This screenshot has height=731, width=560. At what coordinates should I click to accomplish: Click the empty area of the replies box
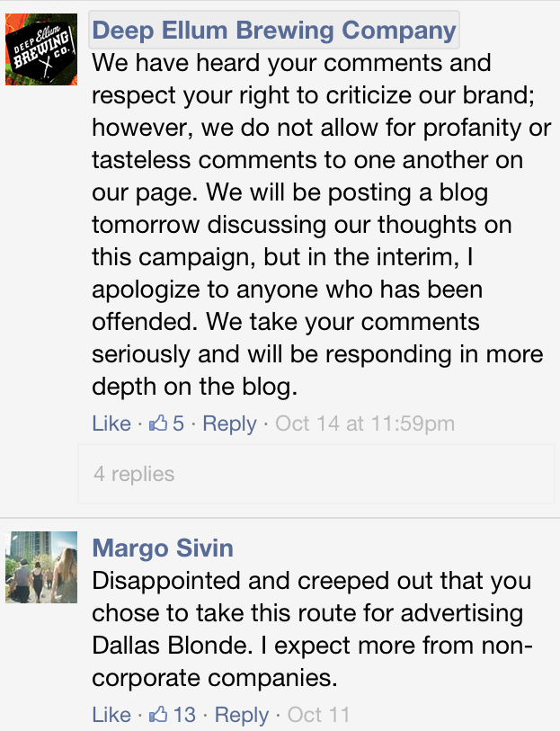(363, 474)
